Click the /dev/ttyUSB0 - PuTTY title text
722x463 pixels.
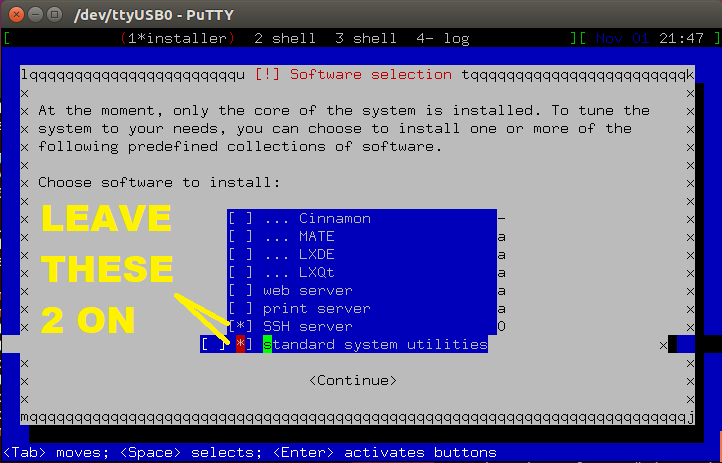(154, 15)
